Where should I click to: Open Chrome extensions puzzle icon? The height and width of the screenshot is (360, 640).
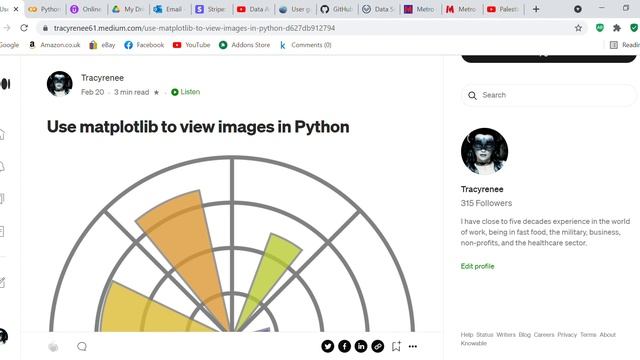coord(617,28)
